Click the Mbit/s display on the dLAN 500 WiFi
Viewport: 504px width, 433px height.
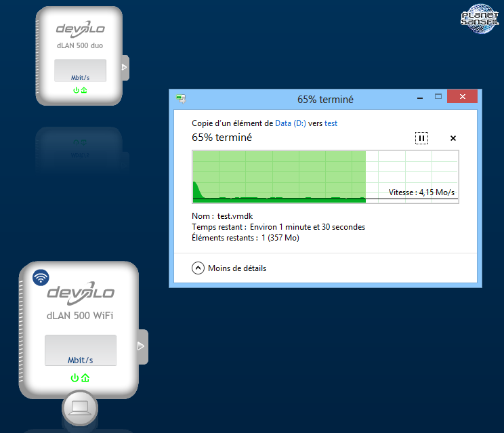coord(81,350)
